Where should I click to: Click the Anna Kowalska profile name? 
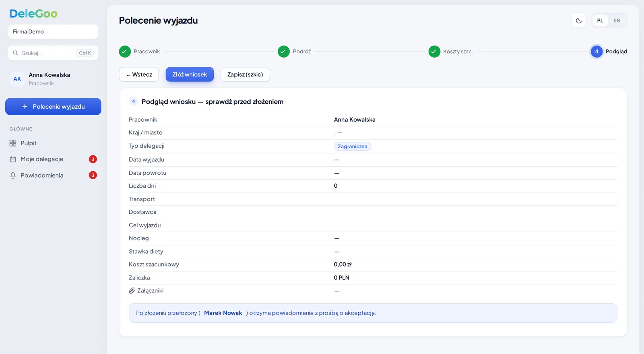[x=50, y=75]
